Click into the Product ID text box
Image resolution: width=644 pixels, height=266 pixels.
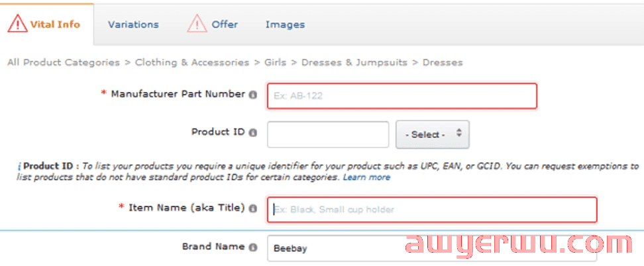pyautogui.click(x=328, y=134)
